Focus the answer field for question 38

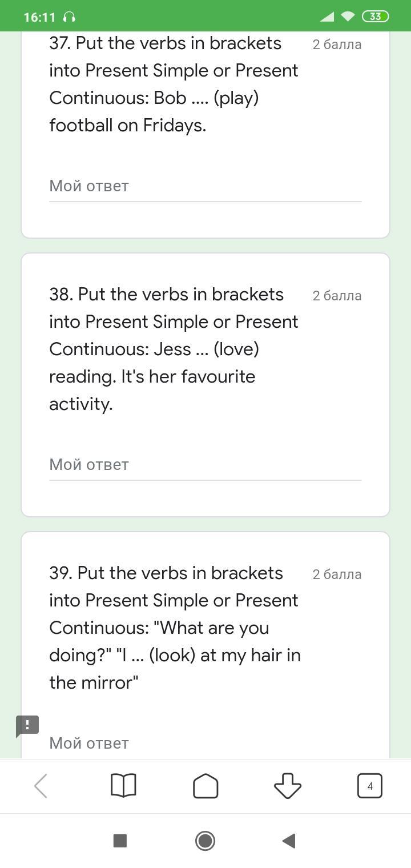pos(205,465)
